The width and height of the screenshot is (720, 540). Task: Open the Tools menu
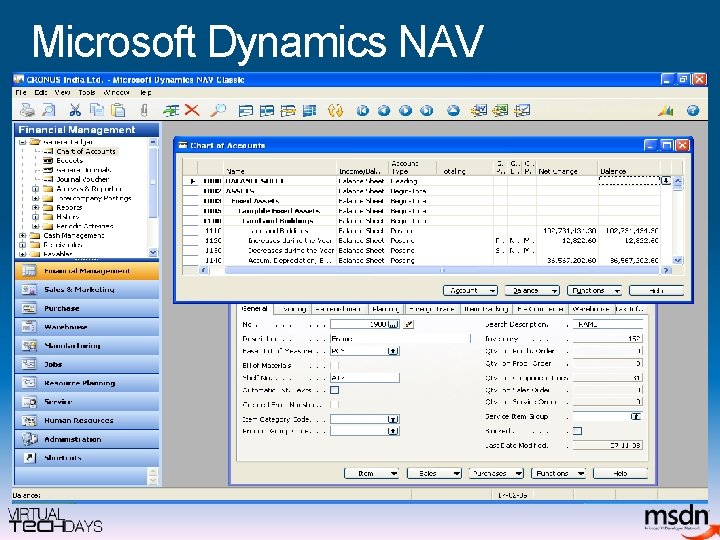[x=86, y=92]
